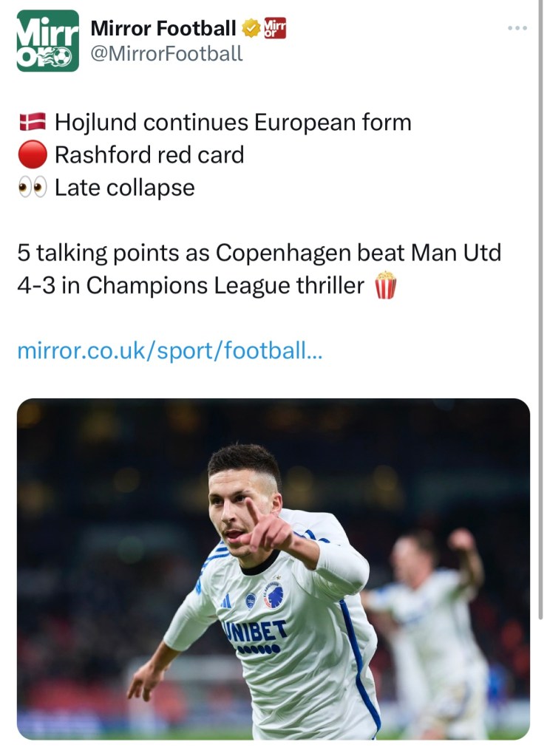The width and height of the screenshot is (547, 756).
Task: Click the Adidas logo on the shirt
Action: click(225, 601)
